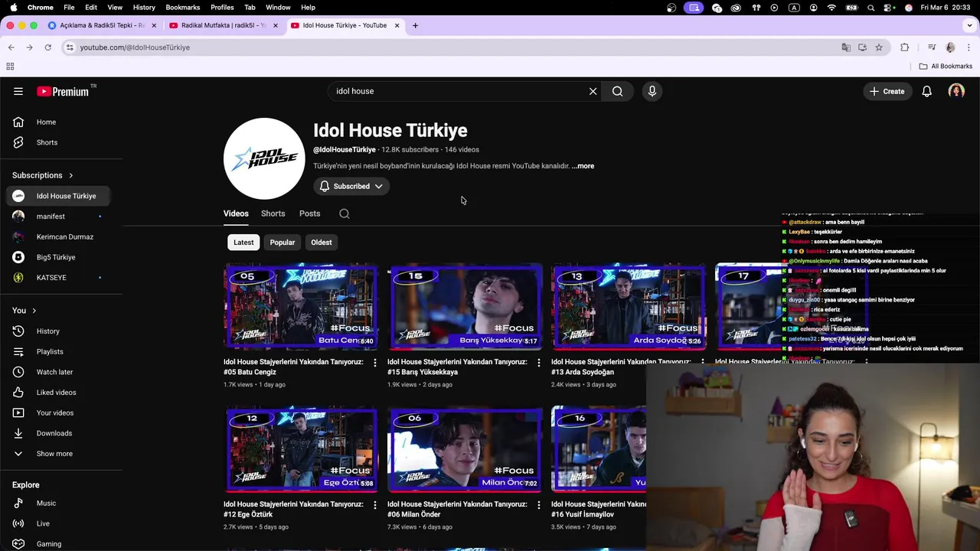Open the Bookmarks menu in the menu bar
Viewport: 980px width, 551px height.
[x=183, y=8]
